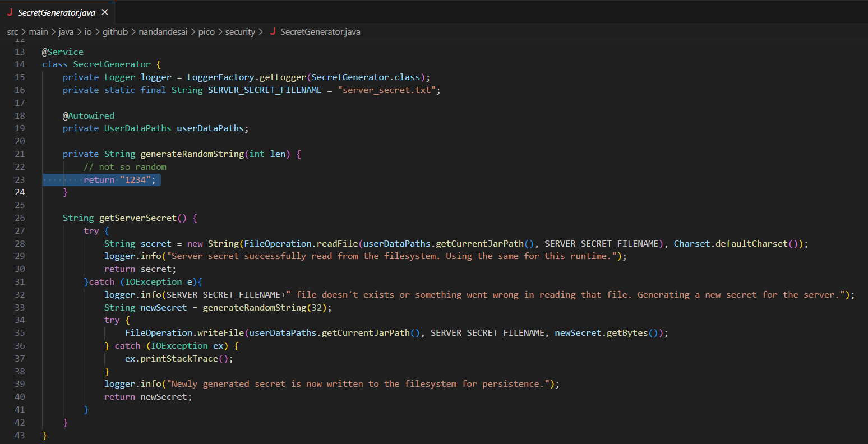
Task: Open the io breadcrumb segment
Action: click(88, 32)
